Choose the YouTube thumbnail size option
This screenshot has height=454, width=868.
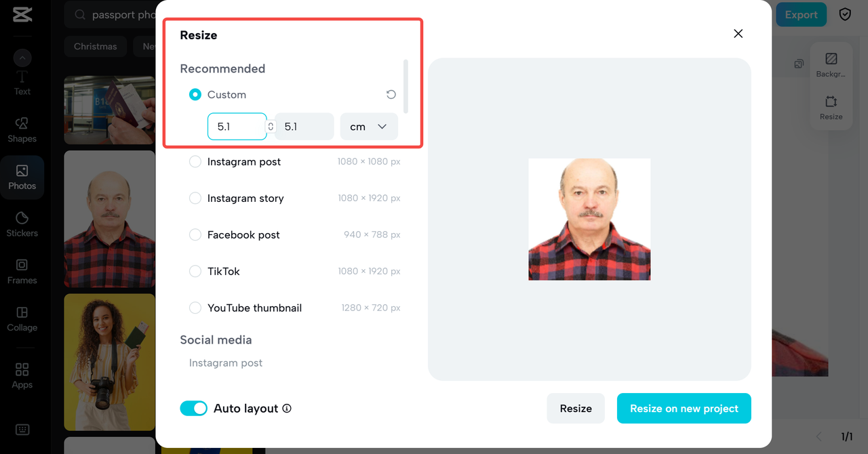coord(195,308)
